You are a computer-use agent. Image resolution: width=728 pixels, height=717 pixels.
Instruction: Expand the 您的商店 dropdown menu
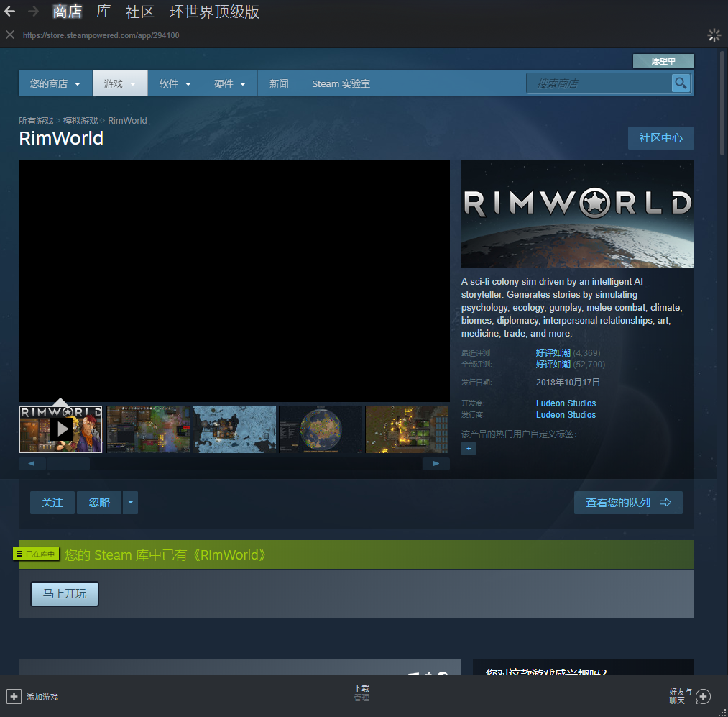pyautogui.click(x=55, y=84)
